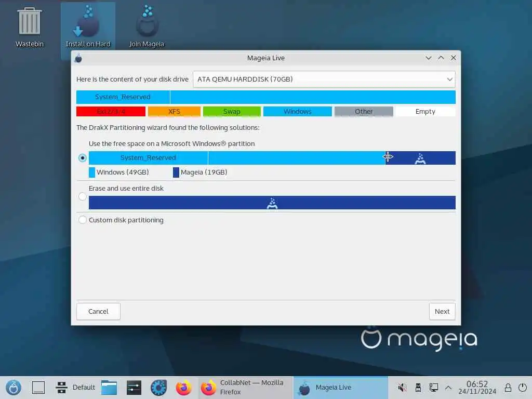Open the ATA QEMU HARDDISK drive dropdown
Viewport: 532px width, 399px height.
[324, 79]
